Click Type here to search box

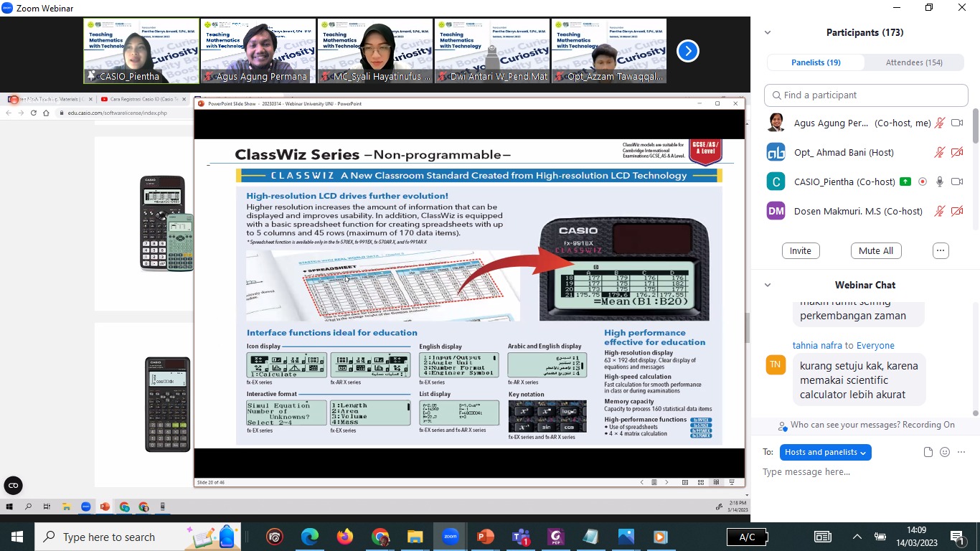tap(136, 537)
